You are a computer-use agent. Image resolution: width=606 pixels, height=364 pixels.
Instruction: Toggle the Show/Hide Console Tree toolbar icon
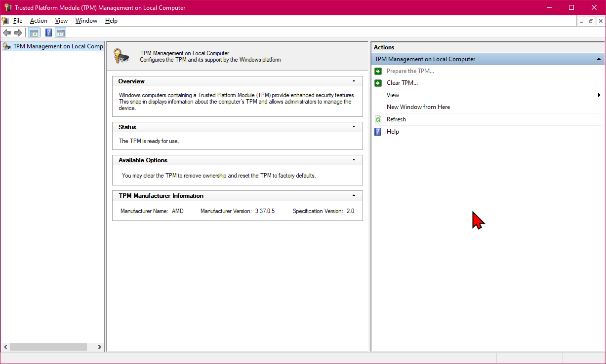(x=34, y=33)
